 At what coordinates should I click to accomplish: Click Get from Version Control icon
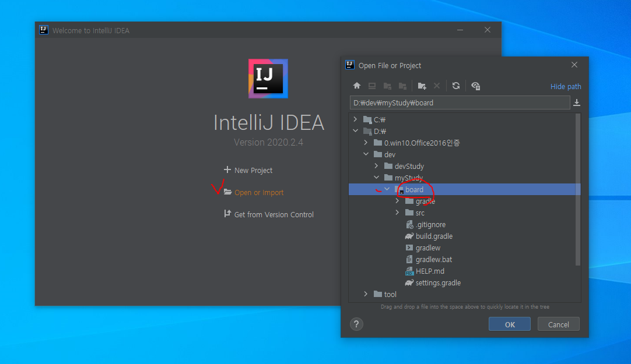pyautogui.click(x=227, y=214)
